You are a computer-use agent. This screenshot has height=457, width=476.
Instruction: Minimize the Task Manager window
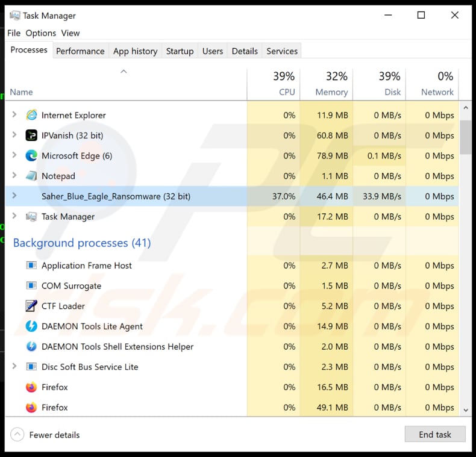388,15
